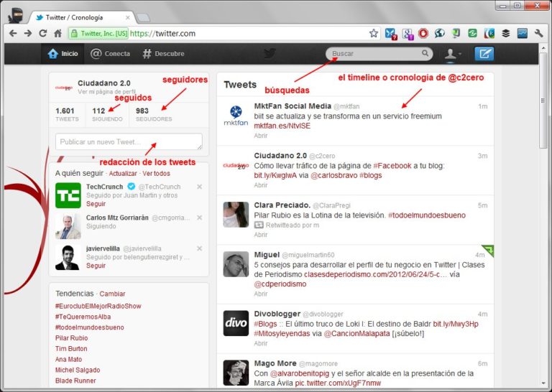Expand Ciudadano 2.0 tweet with Abrir
The width and height of the screenshot is (552, 392).
[x=260, y=185]
